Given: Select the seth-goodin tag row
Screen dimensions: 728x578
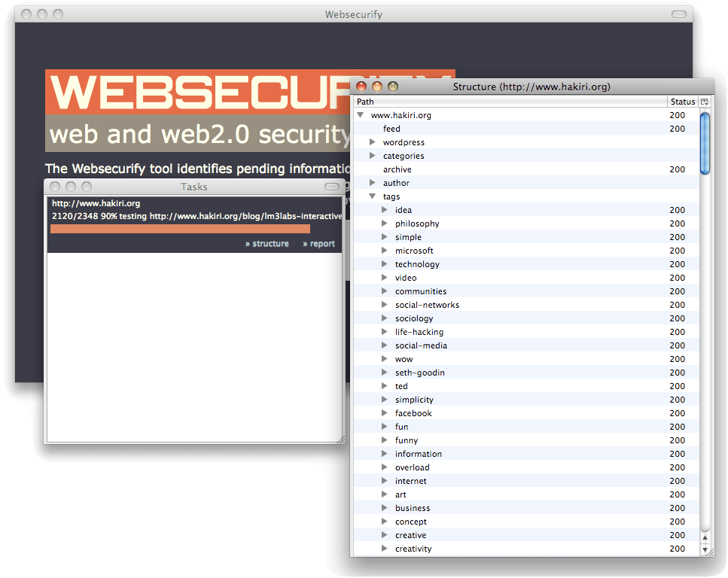Looking at the screenshot, I should [526, 373].
